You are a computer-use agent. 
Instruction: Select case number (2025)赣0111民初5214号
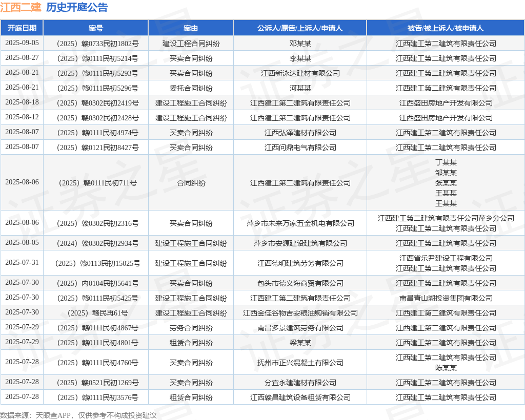[x=97, y=58]
